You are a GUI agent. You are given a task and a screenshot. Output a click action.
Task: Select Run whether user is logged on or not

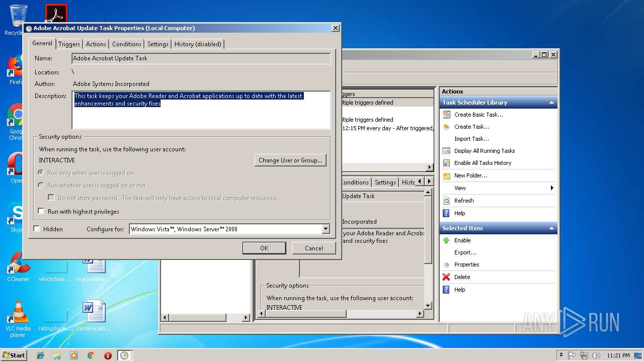[41, 186]
